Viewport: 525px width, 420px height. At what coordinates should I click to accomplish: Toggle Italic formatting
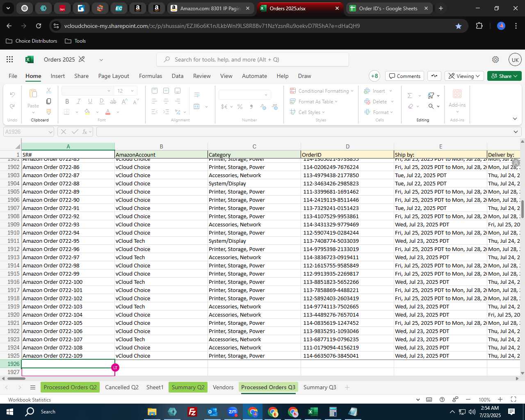click(x=79, y=101)
